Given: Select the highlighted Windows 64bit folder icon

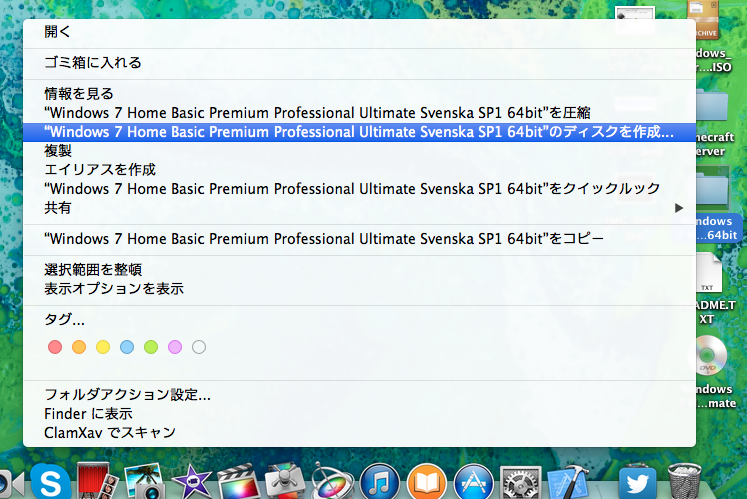Looking at the screenshot, I should pyautogui.click(x=713, y=188).
